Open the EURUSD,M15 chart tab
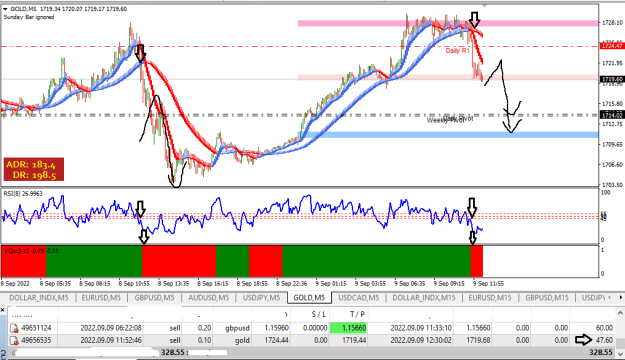 pyautogui.click(x=489, y=298)
